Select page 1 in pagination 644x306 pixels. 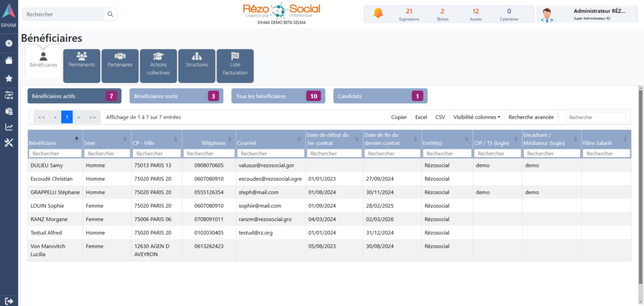pyautogui.click(x=67, y=117)
